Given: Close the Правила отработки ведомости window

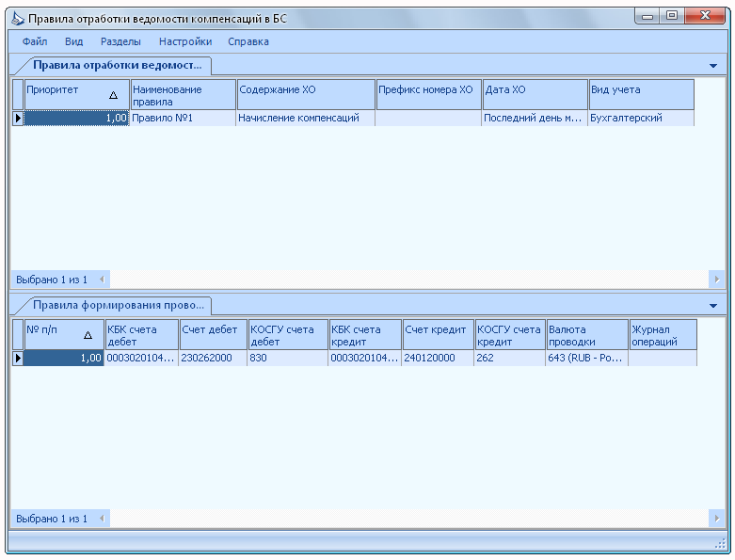Looking at the screenshot, I should (x=705, y=16).
